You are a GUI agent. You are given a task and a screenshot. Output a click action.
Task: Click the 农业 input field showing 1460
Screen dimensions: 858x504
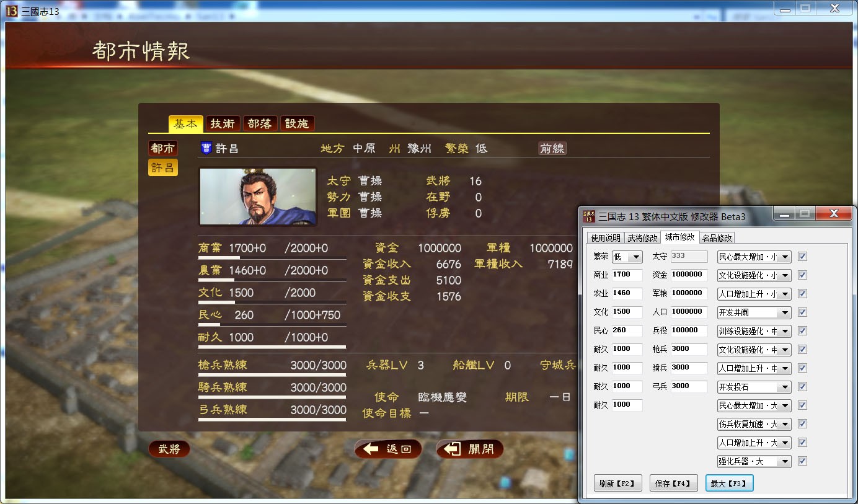[x=627, y=293]
